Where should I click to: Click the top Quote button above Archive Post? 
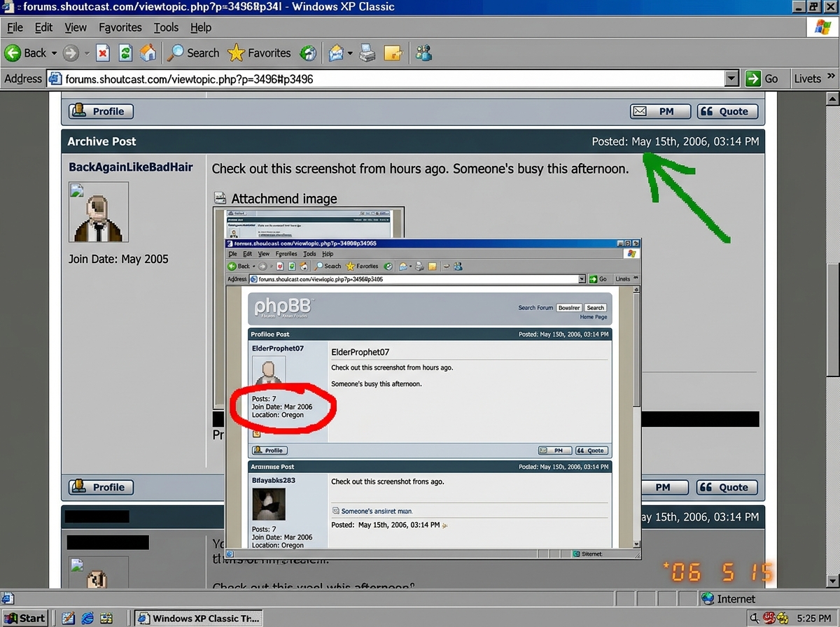click(x=727, y=111)
